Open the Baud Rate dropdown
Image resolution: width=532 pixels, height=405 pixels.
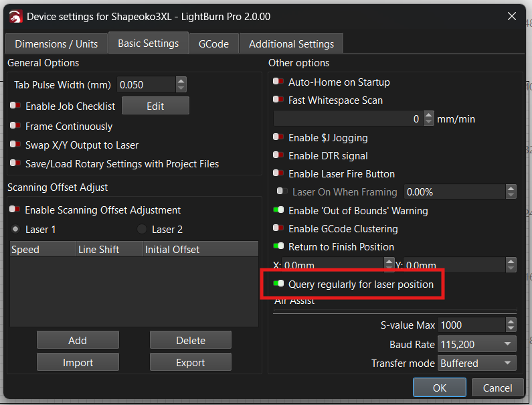(x=477, y=344)
